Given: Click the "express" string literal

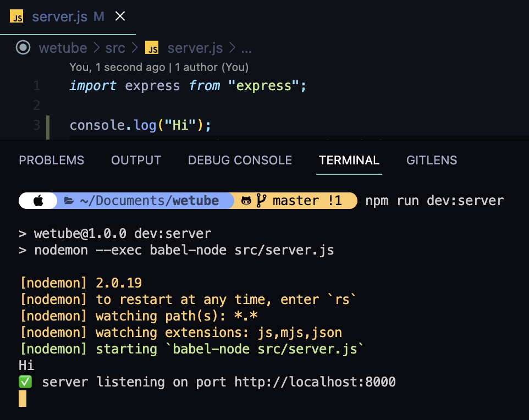Looking at the screenshot, I should click(263, 86).
